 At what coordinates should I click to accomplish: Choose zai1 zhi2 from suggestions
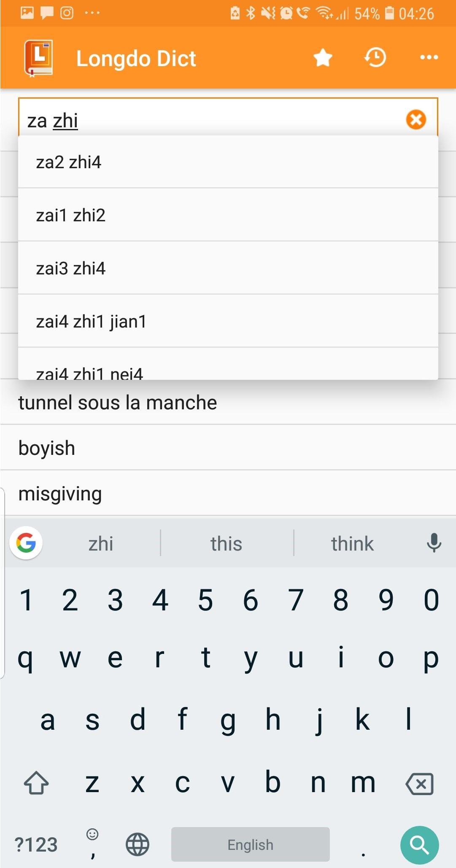tap(228, 215)
